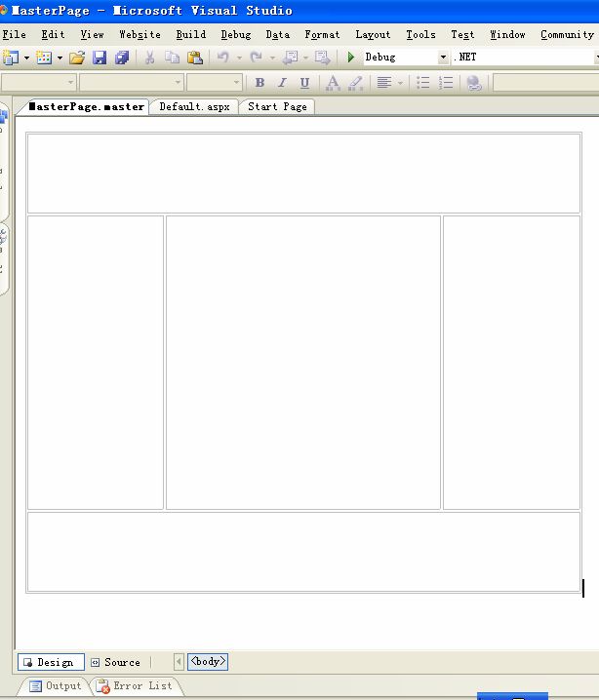The height and width of the screenshot is (700, 599).
Task: Open the View menu
Action: coord(92,34)
